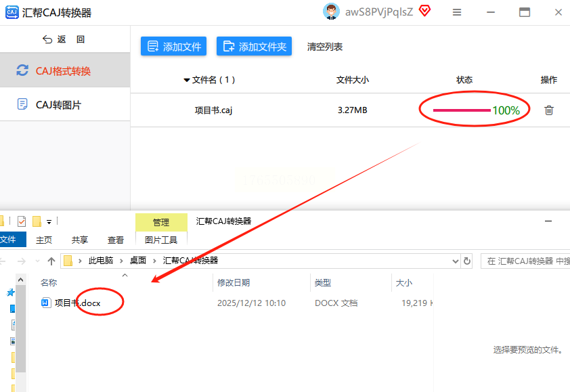Open the user avatar profile
The image size is (570, 392).
(331, 12)
